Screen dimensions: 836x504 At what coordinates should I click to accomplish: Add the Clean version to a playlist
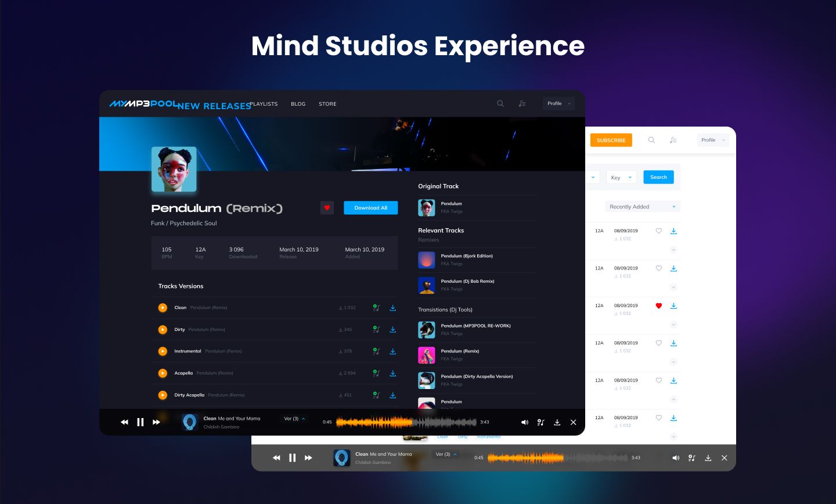point(376,308)
